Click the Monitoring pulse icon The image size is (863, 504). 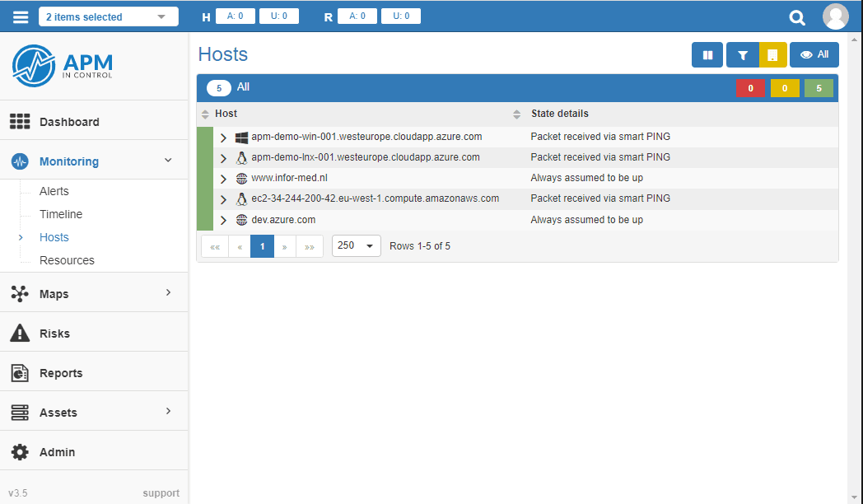pyautogui.click(x=20, y=161)
